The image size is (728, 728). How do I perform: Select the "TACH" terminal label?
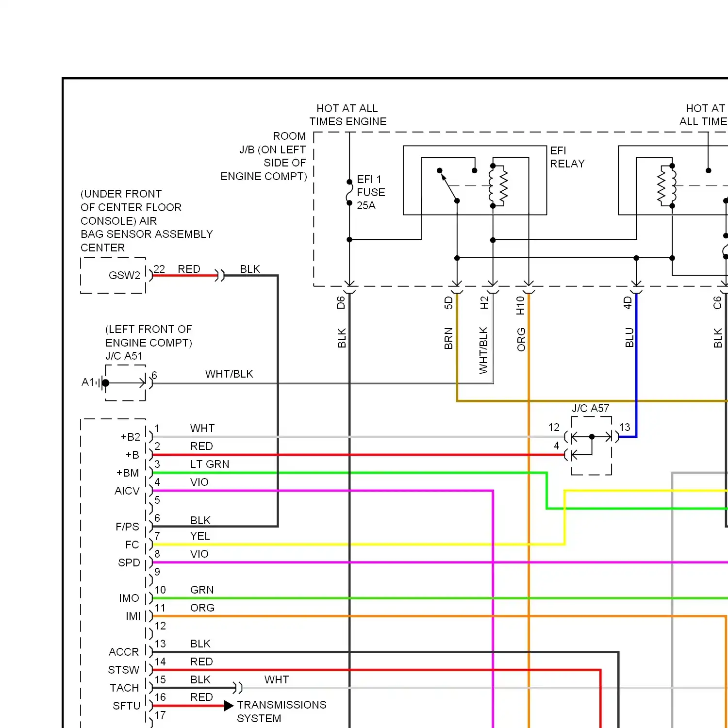(124, 688)
